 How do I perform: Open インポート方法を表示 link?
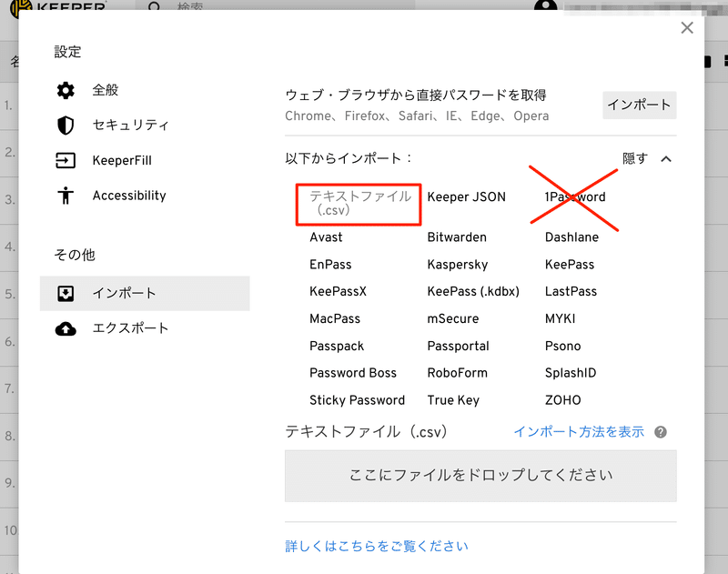click(x=579, y=432)
